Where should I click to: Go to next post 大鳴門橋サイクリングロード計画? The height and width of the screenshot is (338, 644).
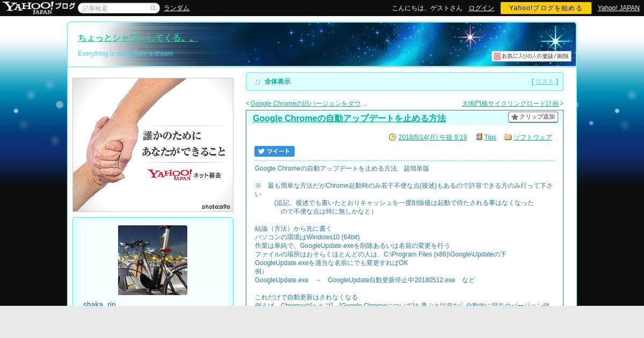(x=510, y=104)
